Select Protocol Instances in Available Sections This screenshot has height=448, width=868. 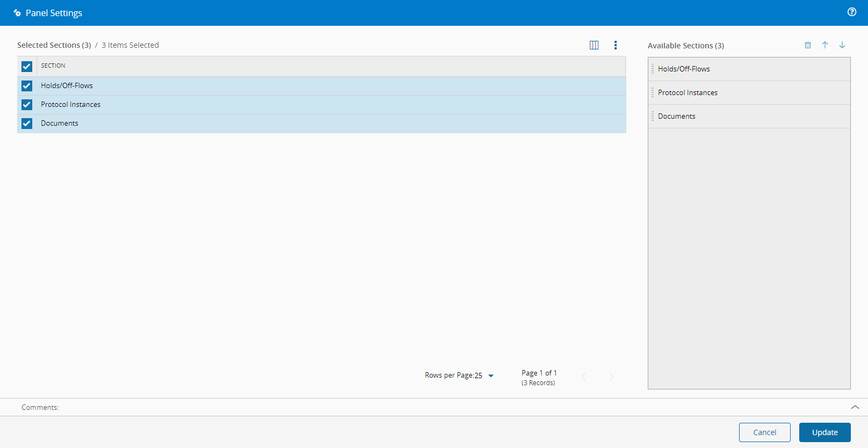[749, 93]
